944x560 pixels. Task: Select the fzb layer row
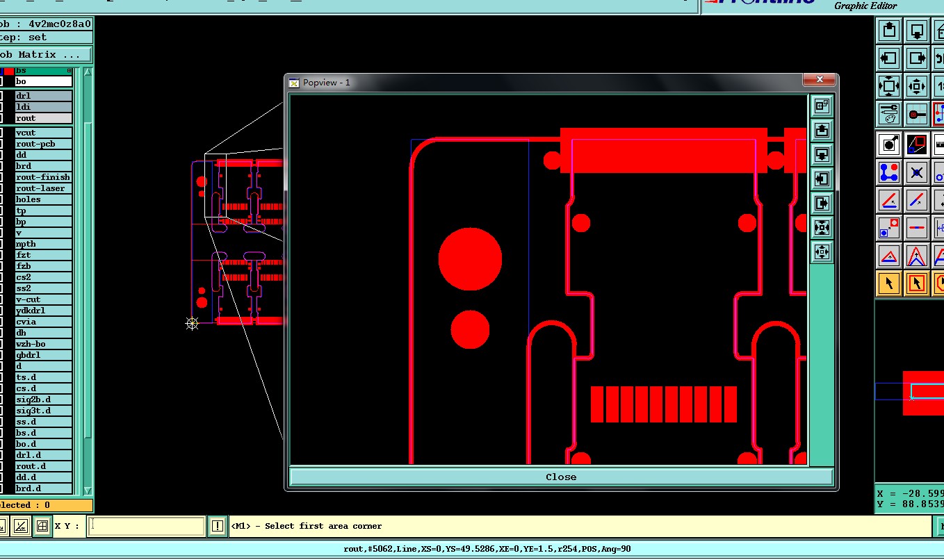point(43,266)
